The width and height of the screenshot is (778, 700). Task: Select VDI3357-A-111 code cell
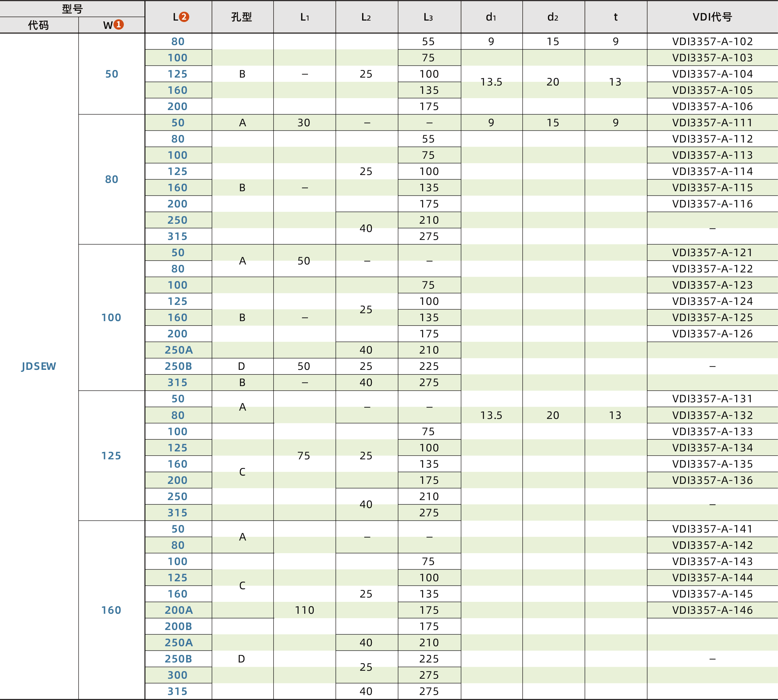(x=712, y=123)
